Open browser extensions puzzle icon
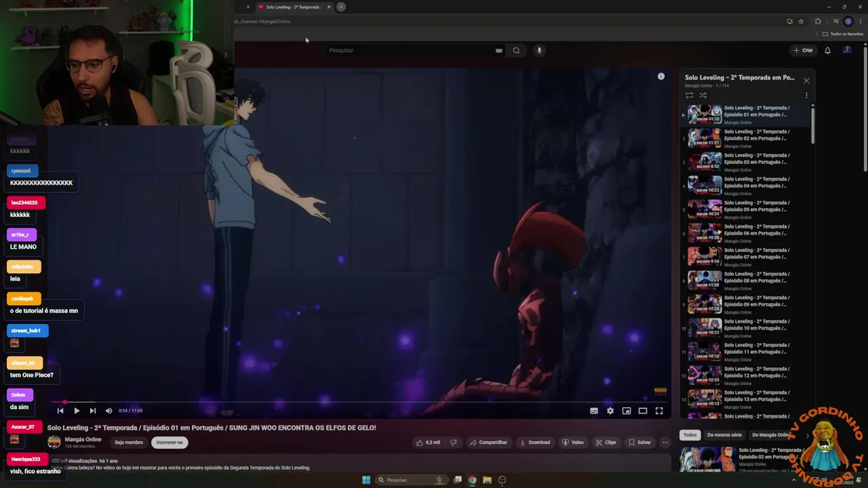 coord(818,21)
